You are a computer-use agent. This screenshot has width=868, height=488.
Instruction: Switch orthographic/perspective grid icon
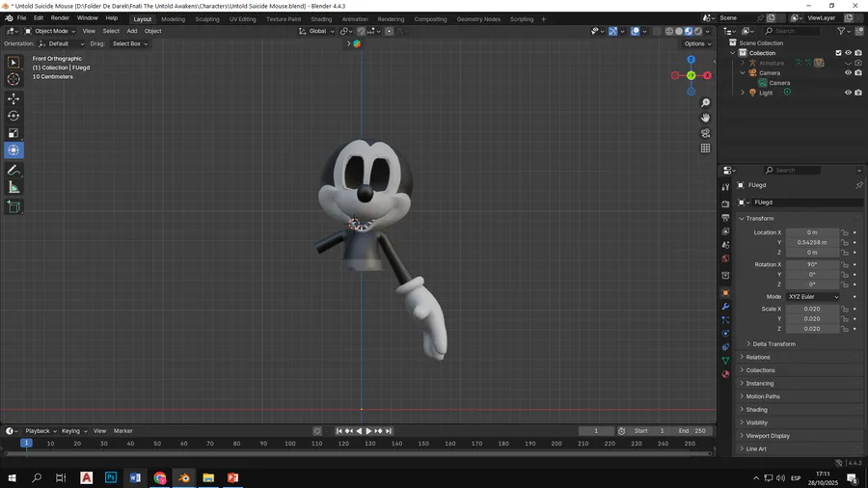705,148
